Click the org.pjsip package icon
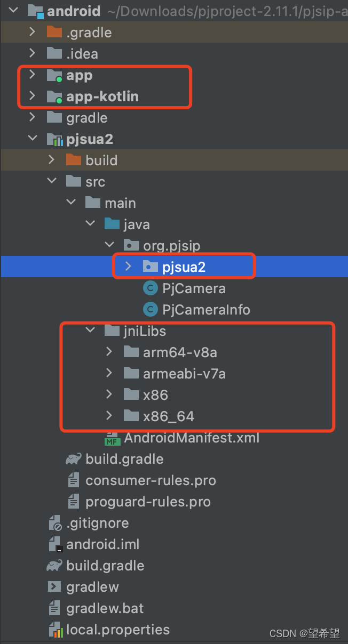This screenshot has width=348, height=644. (131, 245)
